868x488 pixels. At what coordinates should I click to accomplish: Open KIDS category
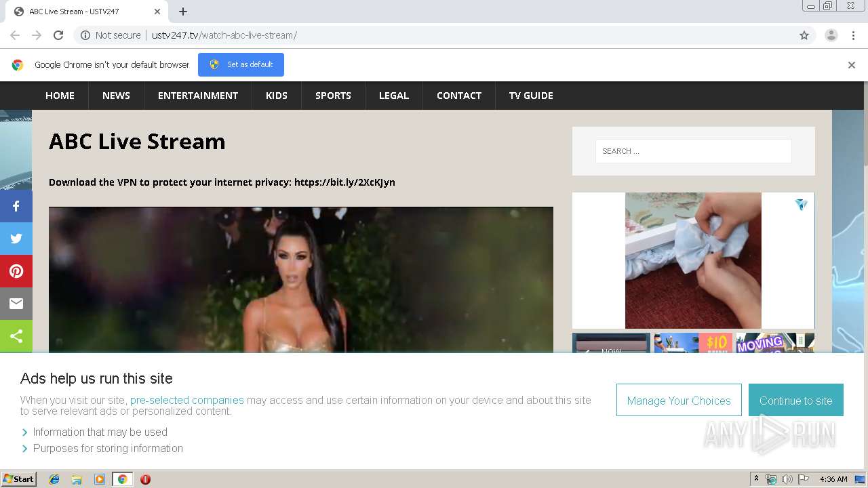277,96
